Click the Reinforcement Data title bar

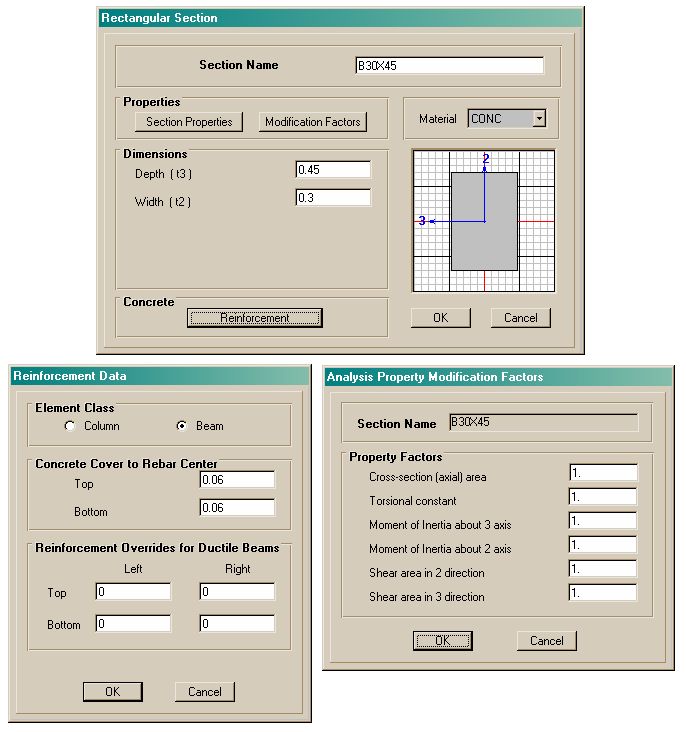(160, 376)
